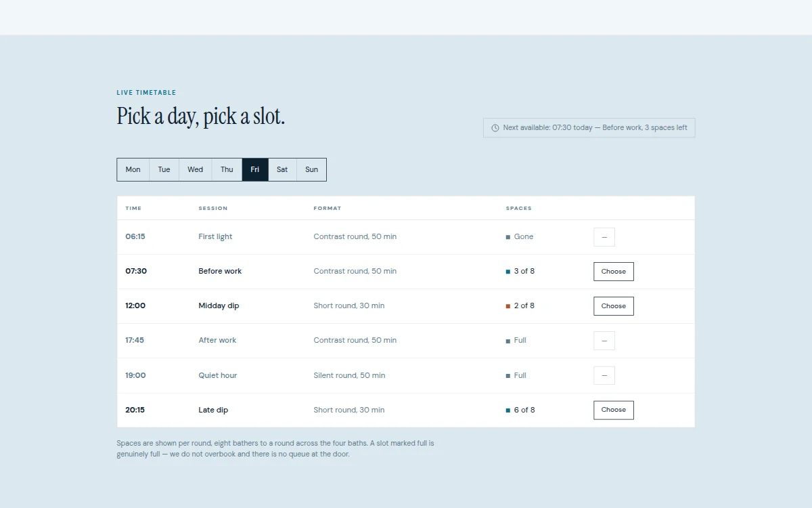Click the Pick a day, pick a slot heading
Image resolution: width=812 pixels, height=508 pixels.
(201, 117)
